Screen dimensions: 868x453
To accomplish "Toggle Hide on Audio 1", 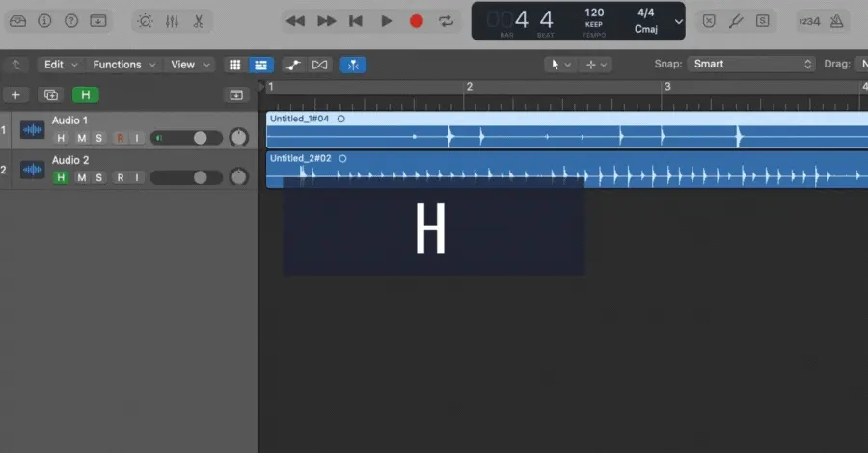I will tap(61, 138).
